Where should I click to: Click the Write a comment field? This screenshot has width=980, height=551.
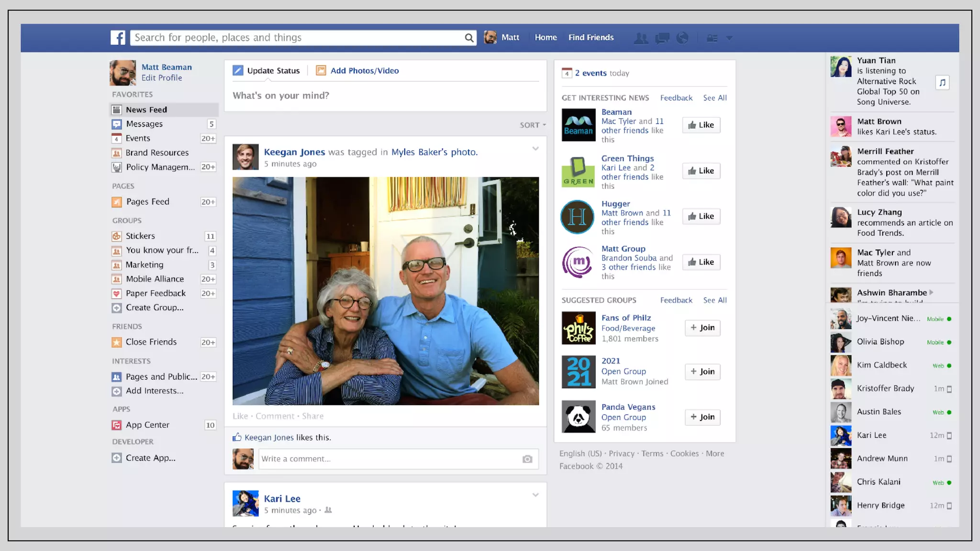388,459
